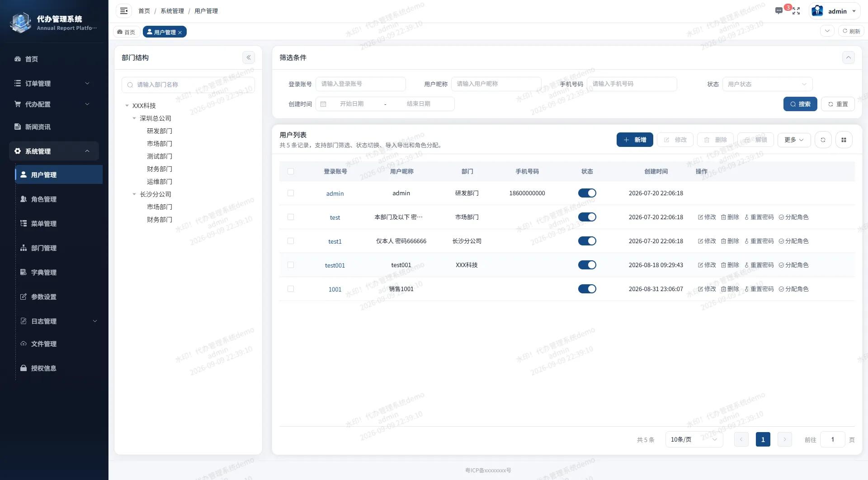Open the tab list dropdown chevron
The width and height of the screenshot is (868, 480).
point(827,31)
